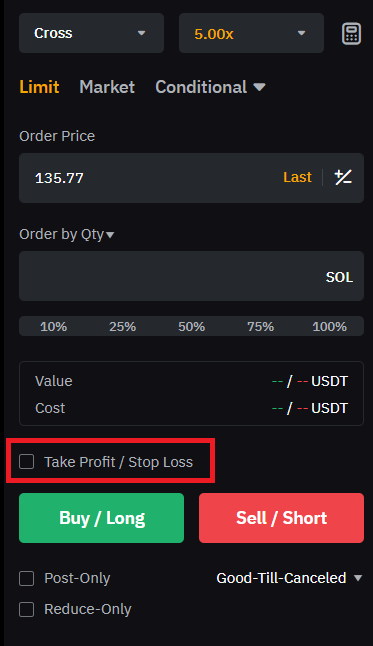Viewport: 373px width, 646px height.
Task: Expand the Order by Qty selector
Action: point(67,234)
